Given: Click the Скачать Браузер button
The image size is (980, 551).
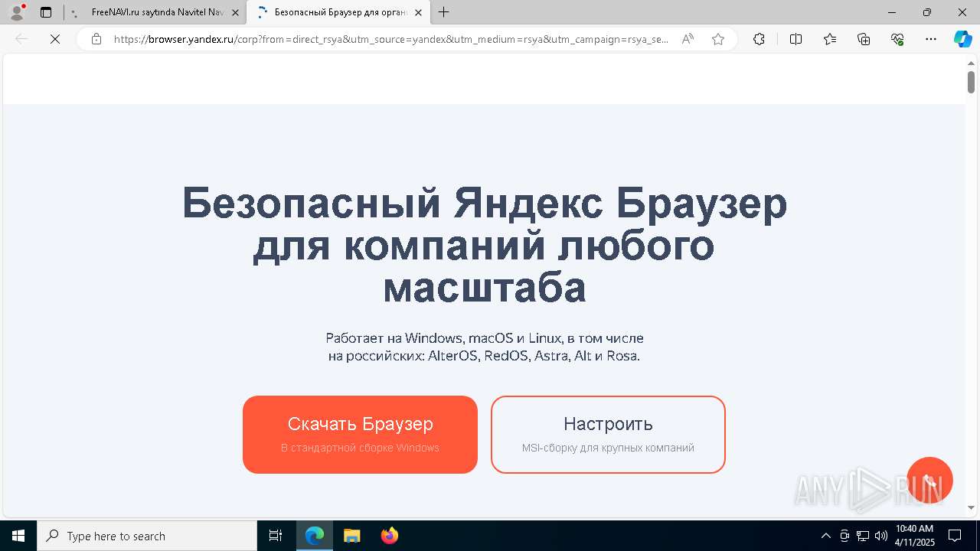Looking at the screenshot, I should coord(360,435).
